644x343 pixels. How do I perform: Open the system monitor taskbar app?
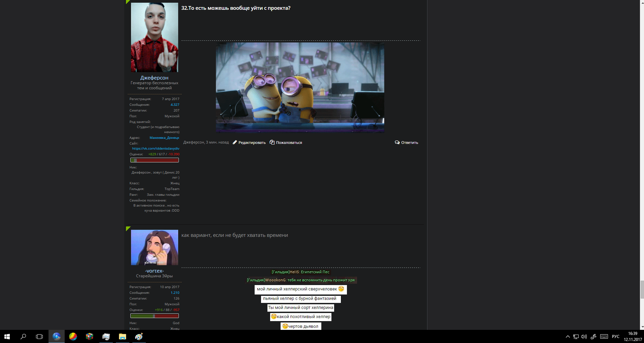coord(106,336)
